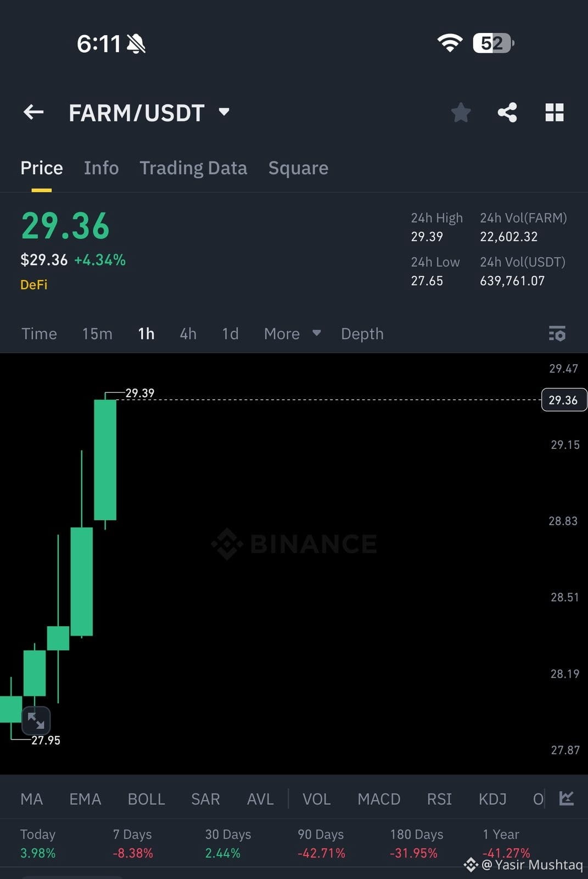The height and width of the screenshot is (879, 588).
Task: Select the 4h timeframe
Action: point(188,333)
